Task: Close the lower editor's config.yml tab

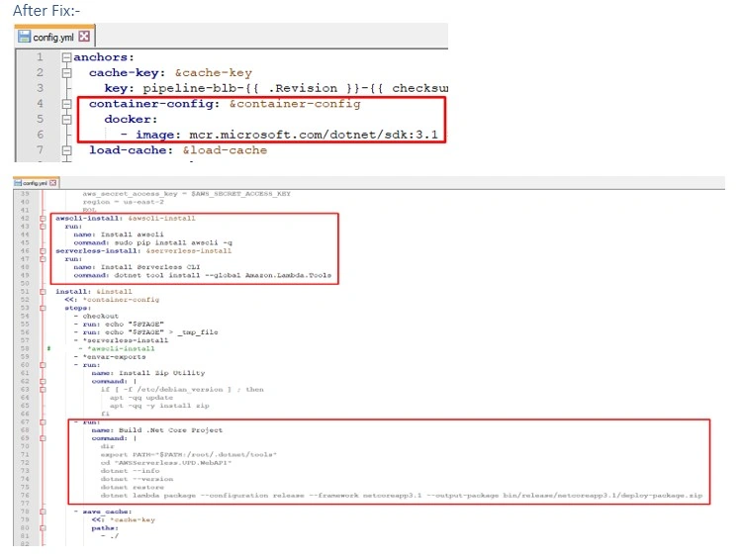Action: [x=53, y=182]
